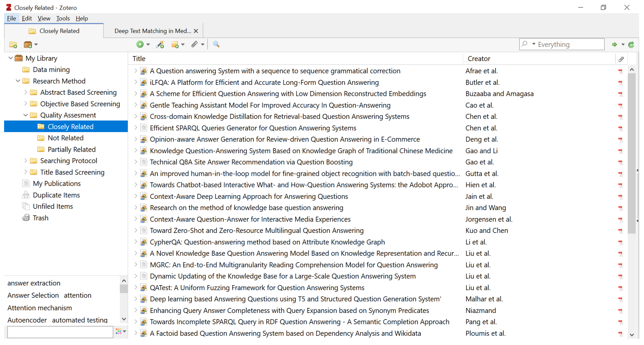Click the tag filter input field
Viewport: 644px width, 345px height.
[x=60, y=332]
